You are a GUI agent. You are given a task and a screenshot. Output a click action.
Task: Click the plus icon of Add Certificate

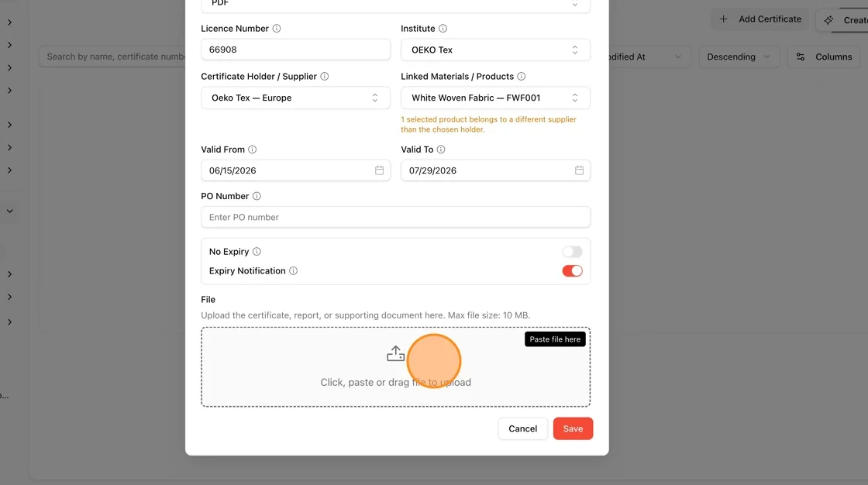tap(724, 19)
